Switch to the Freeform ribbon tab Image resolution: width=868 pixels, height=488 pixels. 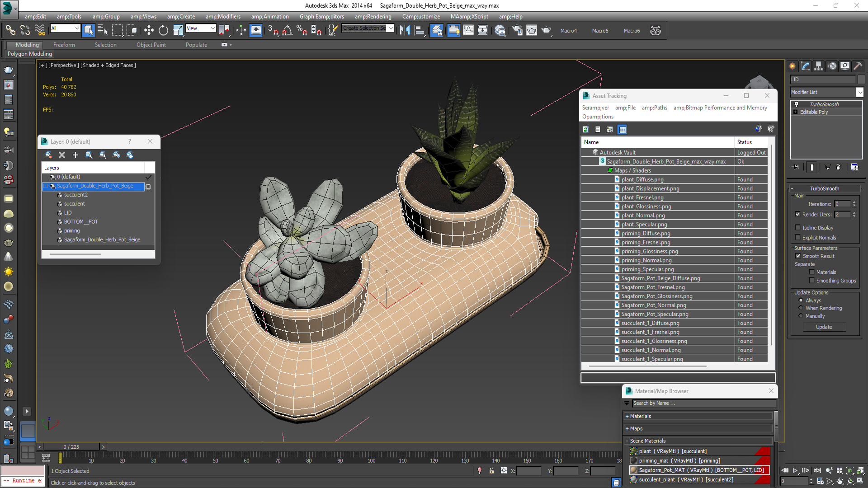64,45
